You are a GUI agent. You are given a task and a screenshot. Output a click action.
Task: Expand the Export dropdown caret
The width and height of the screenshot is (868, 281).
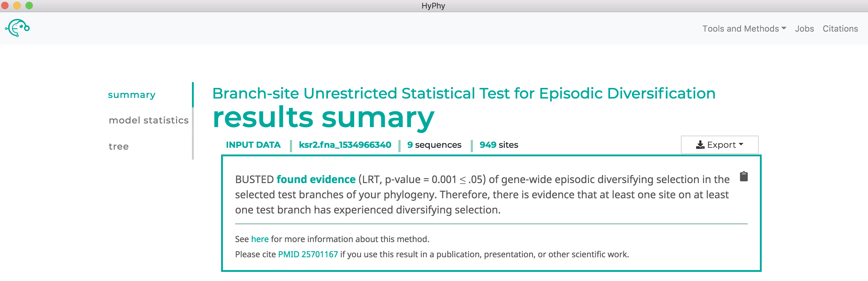click(741, 144)
